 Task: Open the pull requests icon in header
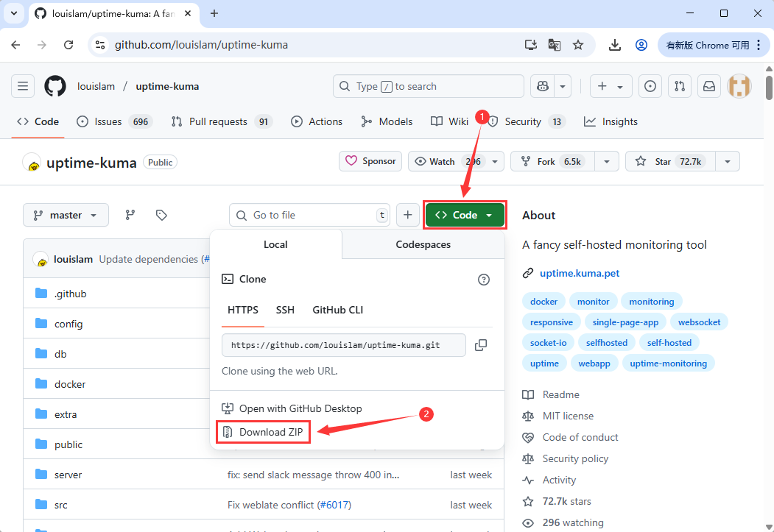point(680,86)
